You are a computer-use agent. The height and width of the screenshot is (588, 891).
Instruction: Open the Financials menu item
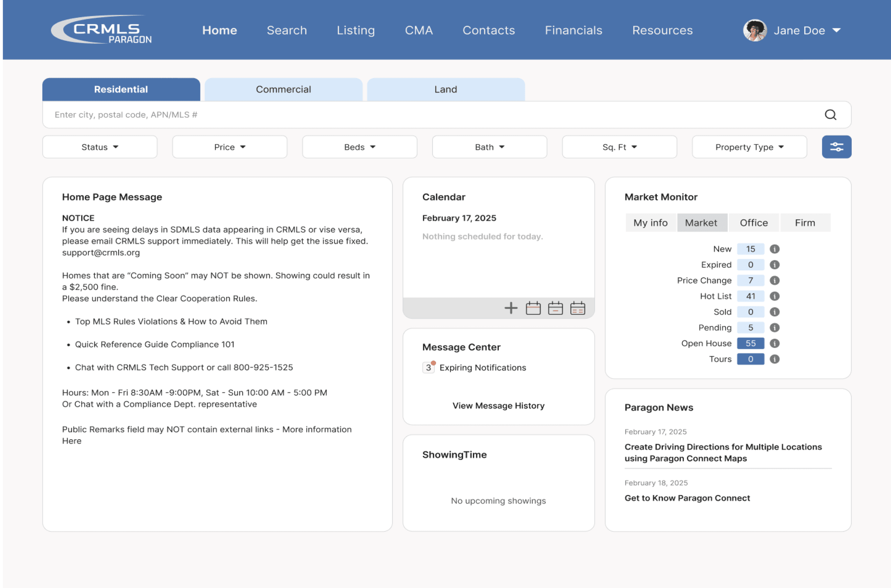coord(573,30)
